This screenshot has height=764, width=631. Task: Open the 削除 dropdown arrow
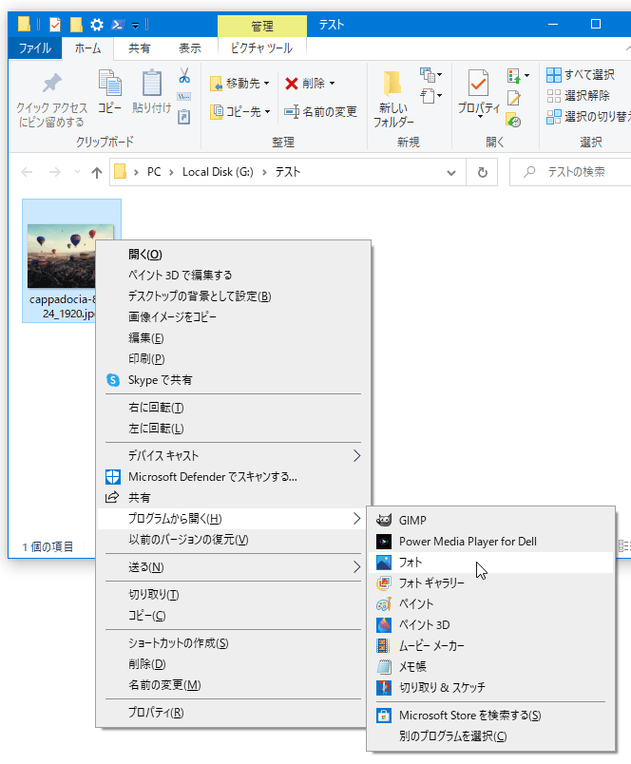coord(332,84)
